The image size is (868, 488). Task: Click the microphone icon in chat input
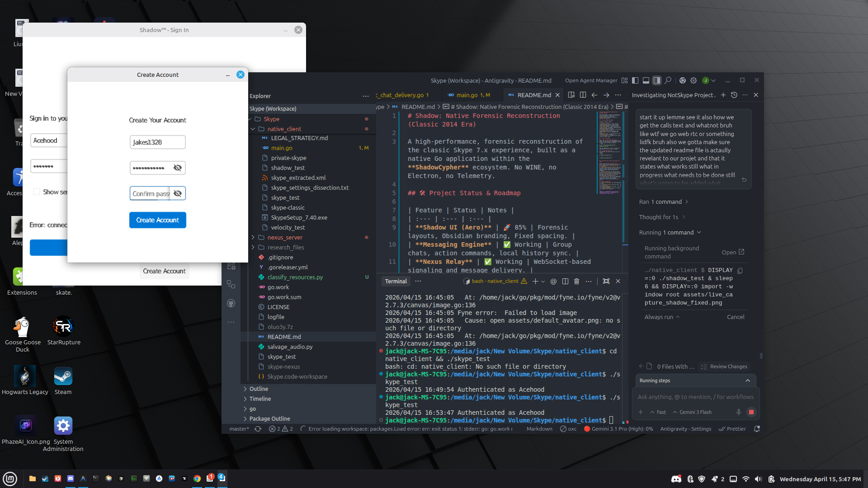tap(738, 412)
